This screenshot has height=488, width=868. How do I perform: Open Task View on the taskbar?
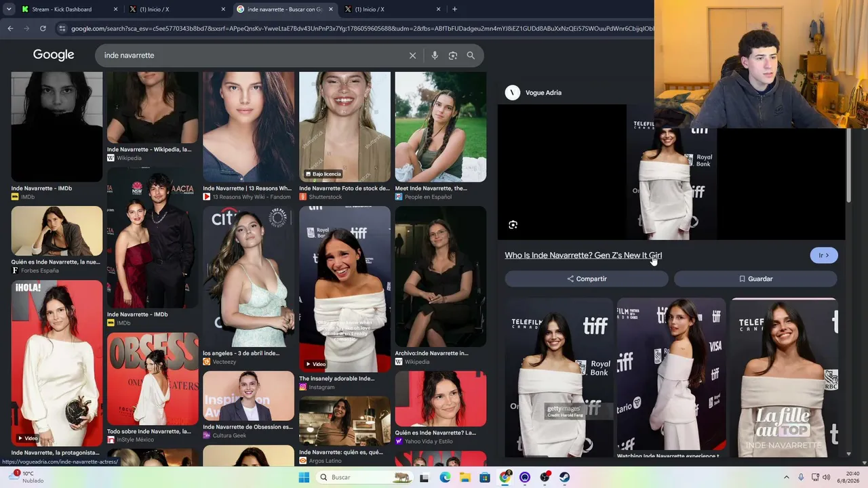424,477
